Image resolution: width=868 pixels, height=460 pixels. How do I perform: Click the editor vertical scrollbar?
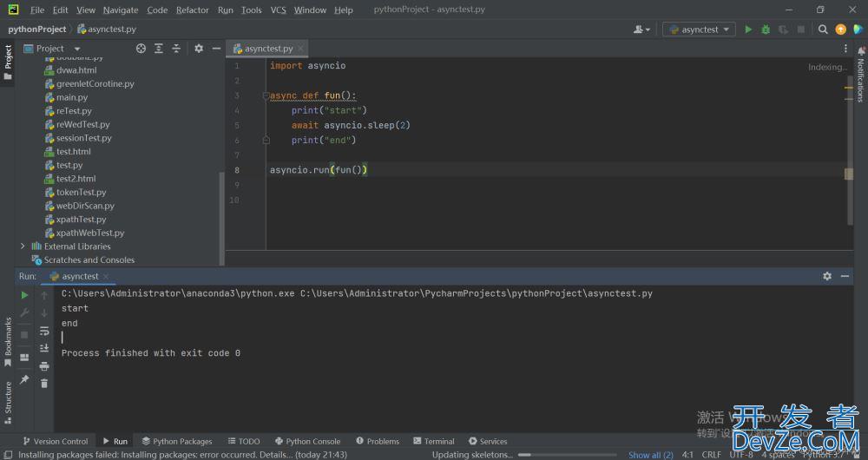849,152
